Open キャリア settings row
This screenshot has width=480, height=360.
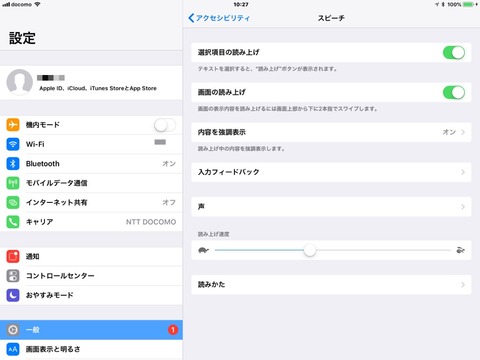[91, 222]
